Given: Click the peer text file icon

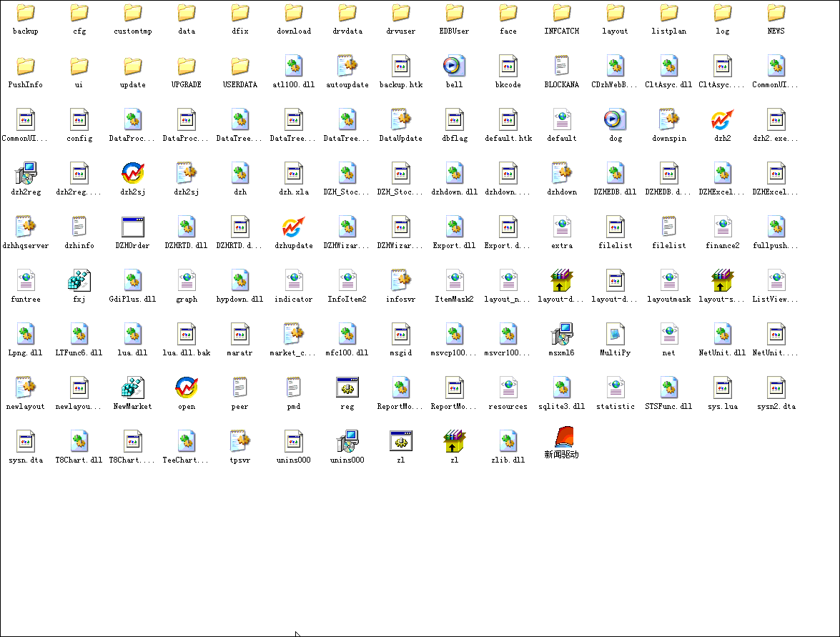Looking at the screenshot, I should pos(240,387).
